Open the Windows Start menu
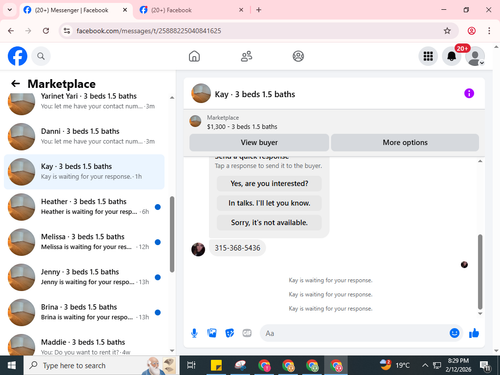 pyautogui.click(x=12, y=365)
